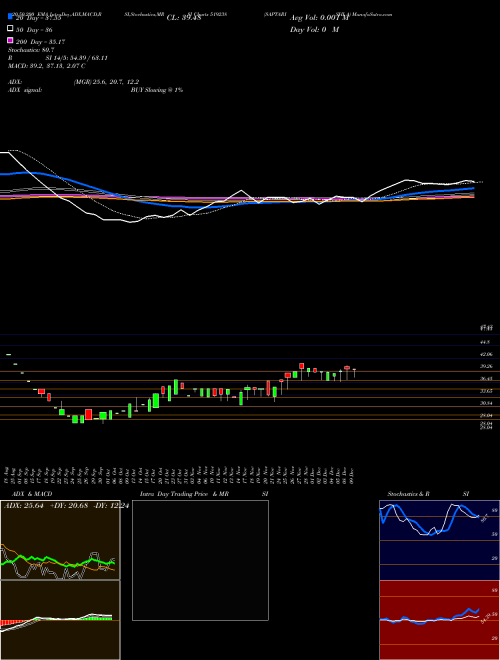
Task: Click the white 50 Day legend swatch
Action: pyautogui.click(x=10, y=28)
